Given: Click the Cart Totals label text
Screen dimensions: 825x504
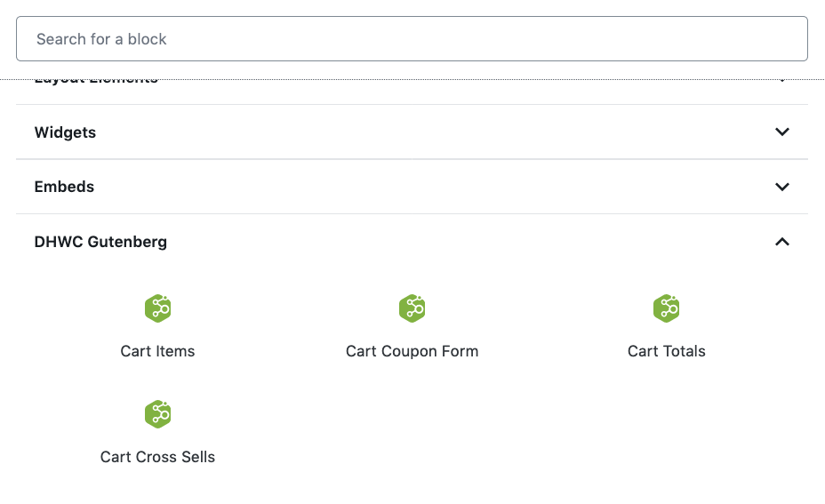Looking at the screenshot, I should click(666, 351).
